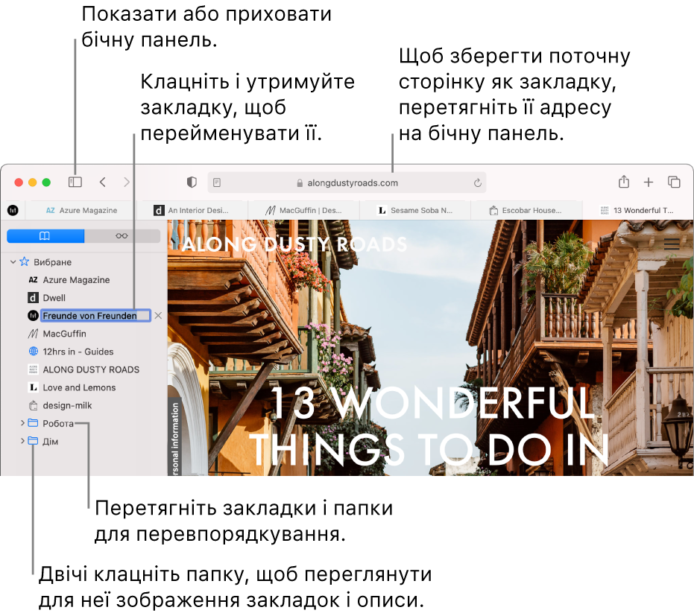Select the Bookmarks book icon segment
Viewport: 694px width, 616px height.
pos(45,236)
